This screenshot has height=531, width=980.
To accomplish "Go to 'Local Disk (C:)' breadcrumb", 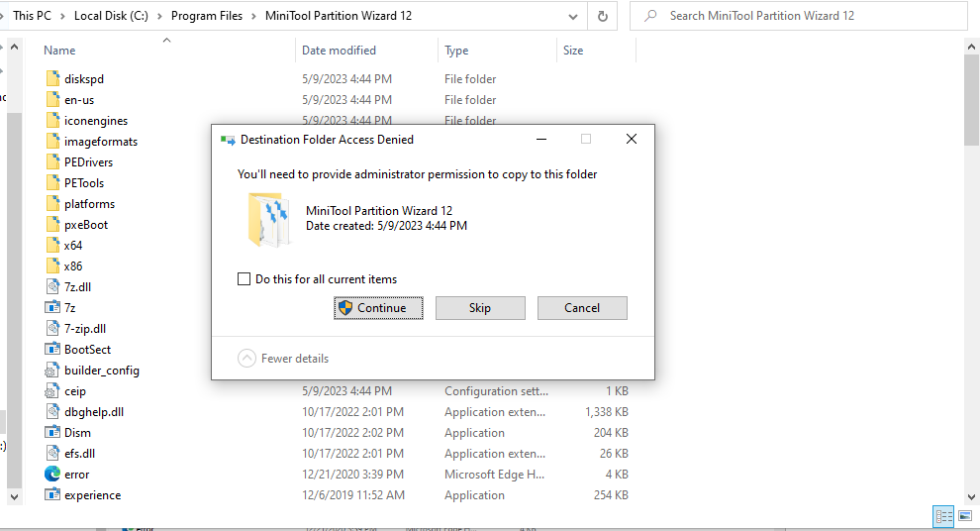I will (x=111, y=16).
